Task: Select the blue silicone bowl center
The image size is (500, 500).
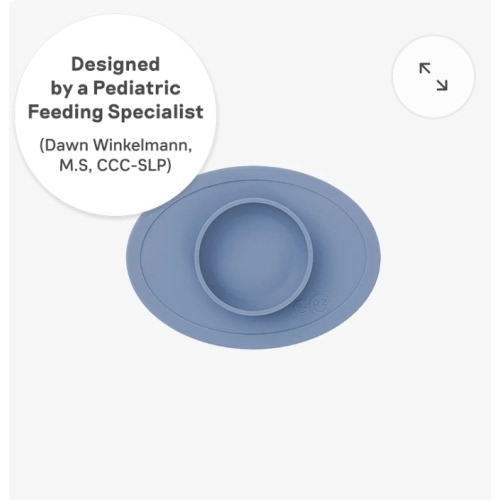Action: pos(254,257)
